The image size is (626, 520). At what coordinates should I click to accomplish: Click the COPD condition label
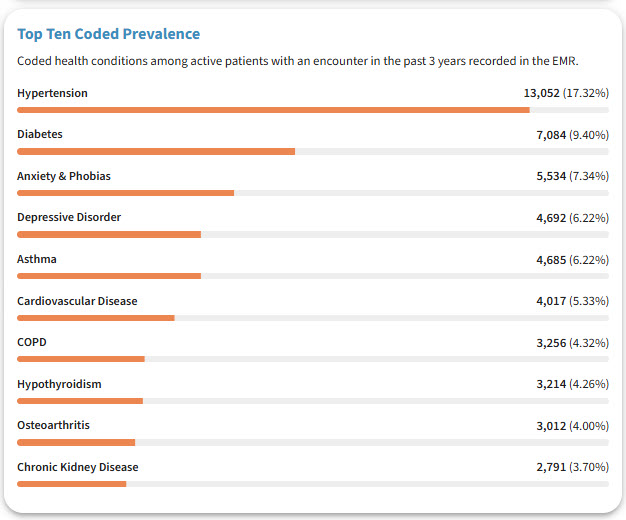[x=32, y=342]
